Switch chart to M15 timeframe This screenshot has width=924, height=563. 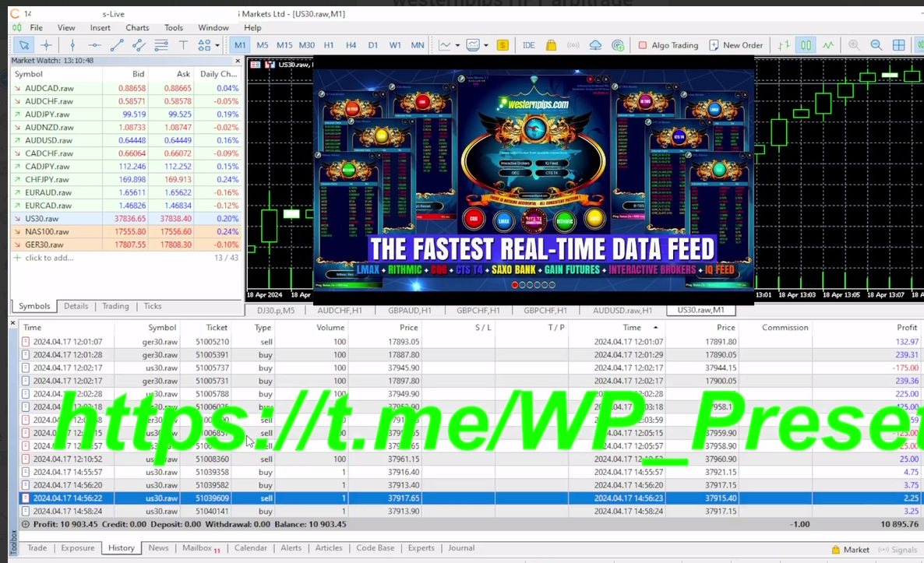[284, 45]
